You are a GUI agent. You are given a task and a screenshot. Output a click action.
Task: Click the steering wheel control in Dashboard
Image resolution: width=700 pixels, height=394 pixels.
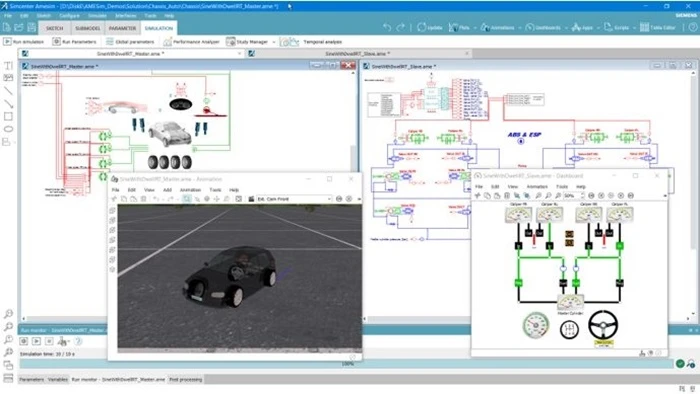pos(603,325)
